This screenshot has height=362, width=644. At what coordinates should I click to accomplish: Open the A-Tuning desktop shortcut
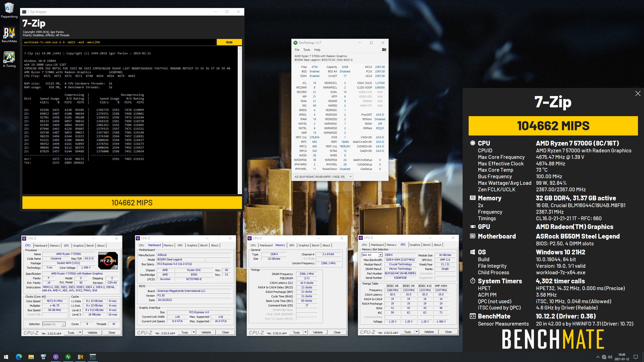coord(9,59)
